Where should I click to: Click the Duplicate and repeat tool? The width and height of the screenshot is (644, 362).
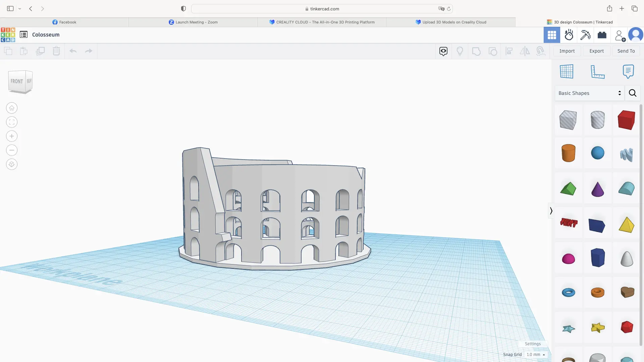tap(40, 51)
